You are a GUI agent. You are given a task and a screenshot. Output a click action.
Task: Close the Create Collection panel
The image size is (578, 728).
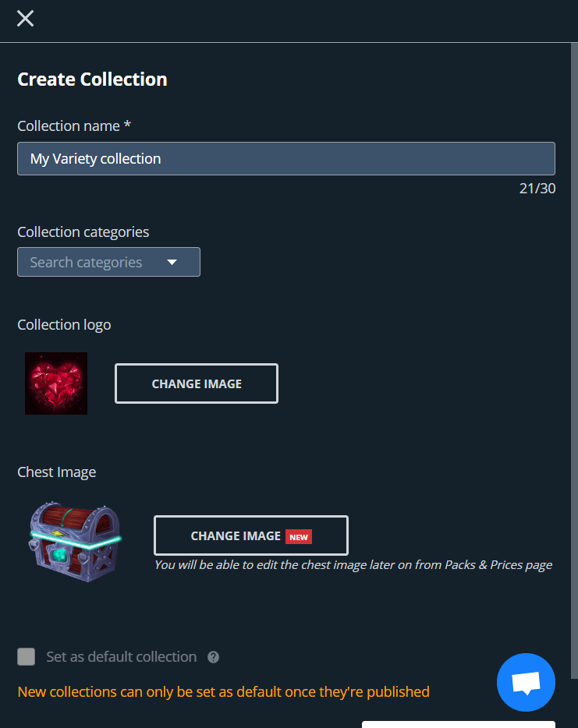(25, 19)
